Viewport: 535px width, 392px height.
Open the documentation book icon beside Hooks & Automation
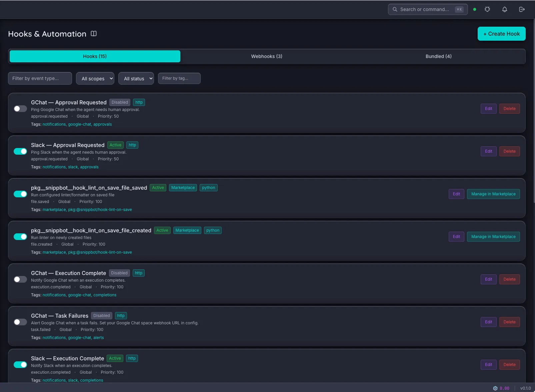94,34
